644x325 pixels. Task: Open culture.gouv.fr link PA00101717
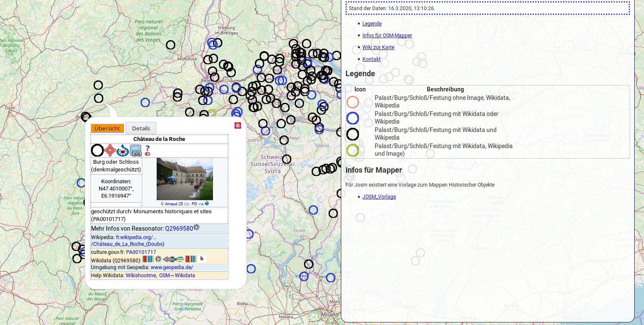(x=141, y=252)
